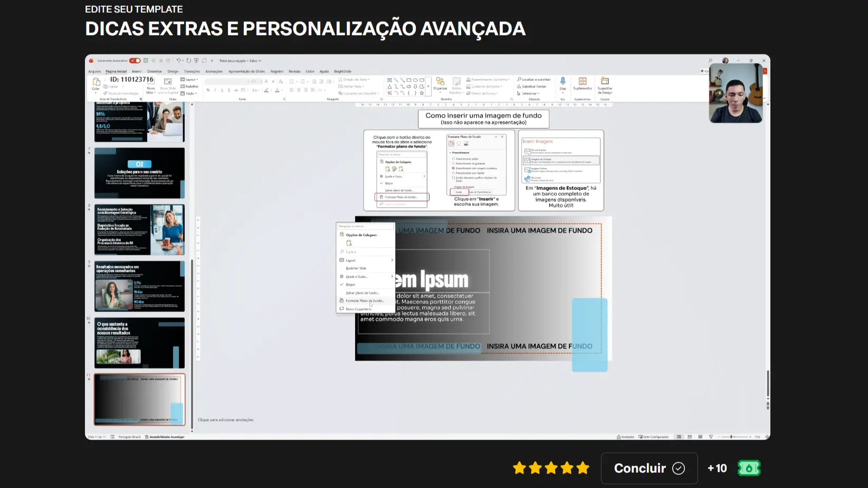Click 'Formatar Plano de Fundo...' in context menu
868x488 pixels.
point(366,301)
